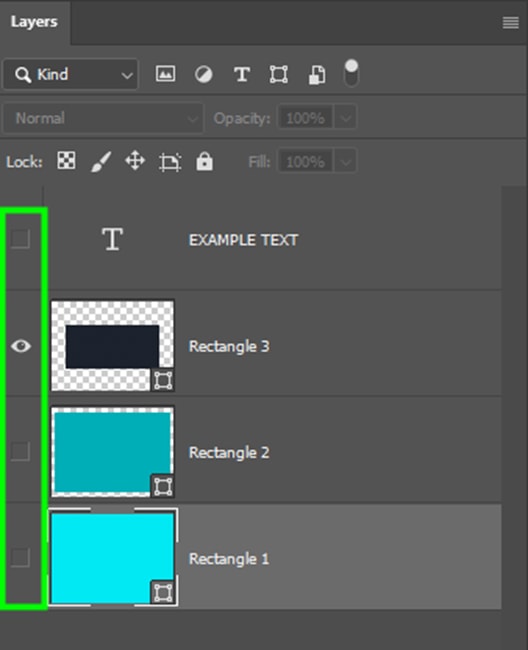Hide the Rectangle 3 layer
This screenshot has height=650, width=528.
click(x=21, y=346)
